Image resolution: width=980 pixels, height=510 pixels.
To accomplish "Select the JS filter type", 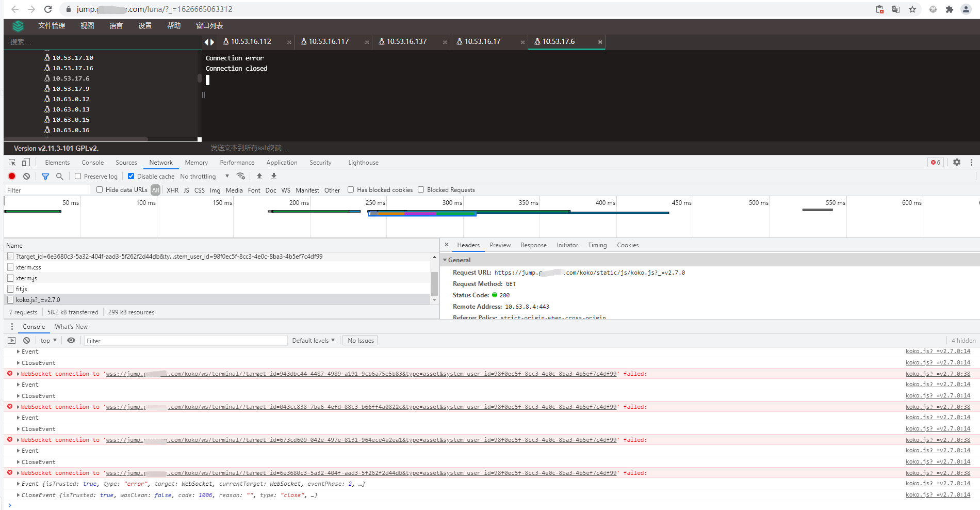I will 186,190.
